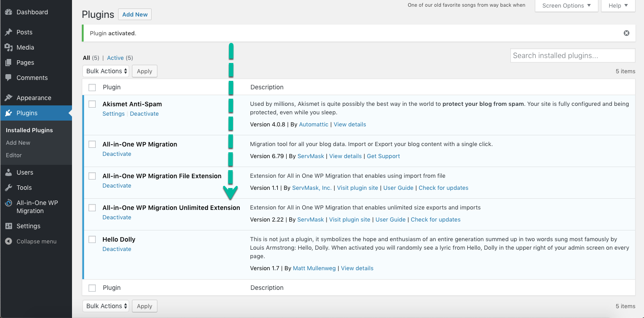Open All-in-One WP Migration sidebar icon
This screenshot has width=644, height=318.
(x=8, y=203)
